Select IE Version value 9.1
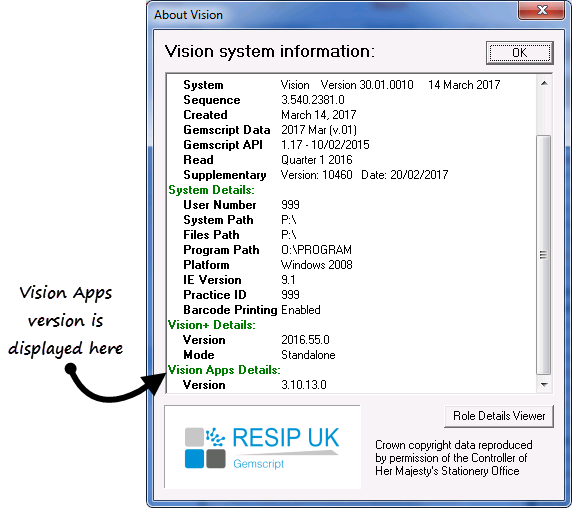The image size is (572, 508). (x=288, y=280)
